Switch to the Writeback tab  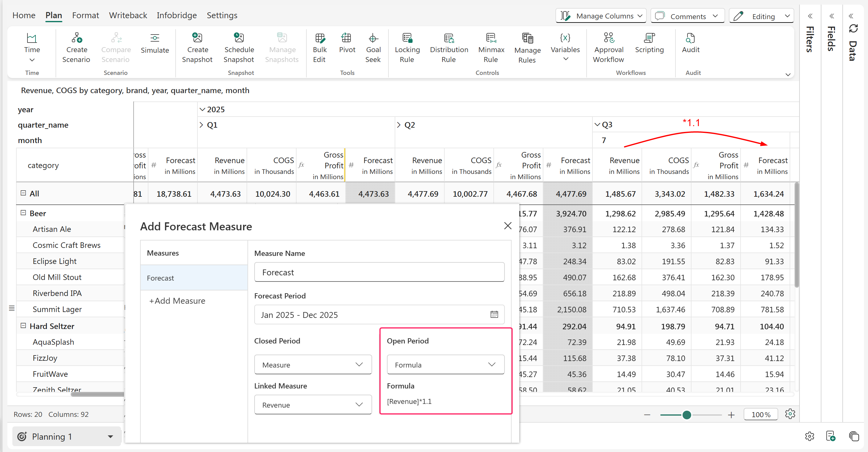click(x=128, y=15)
